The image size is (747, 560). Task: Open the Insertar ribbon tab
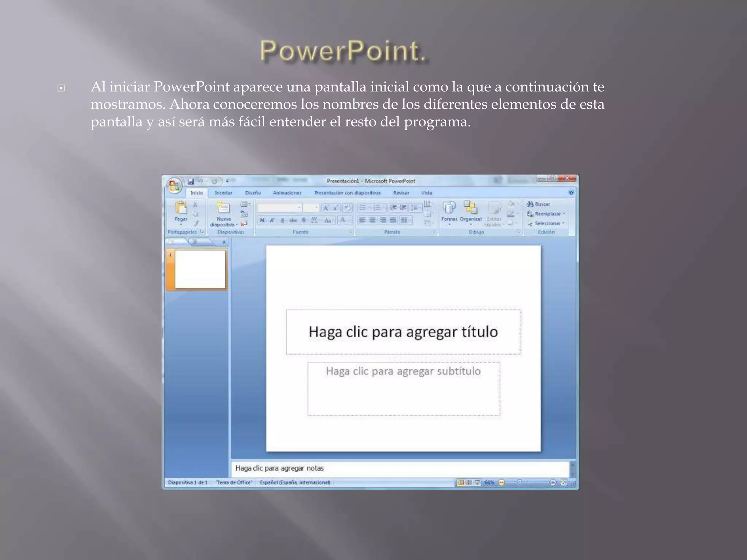224,193
